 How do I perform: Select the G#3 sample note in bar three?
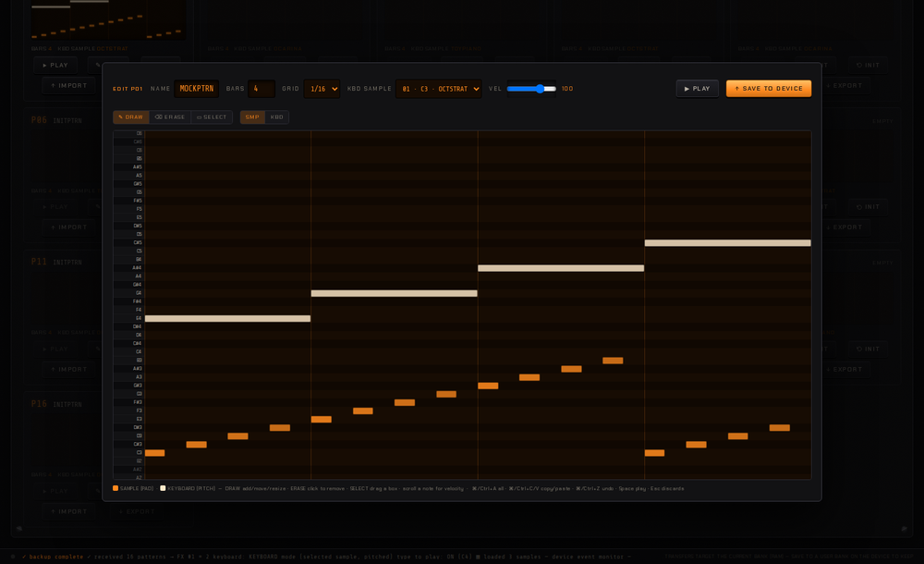tap(488, 386)
